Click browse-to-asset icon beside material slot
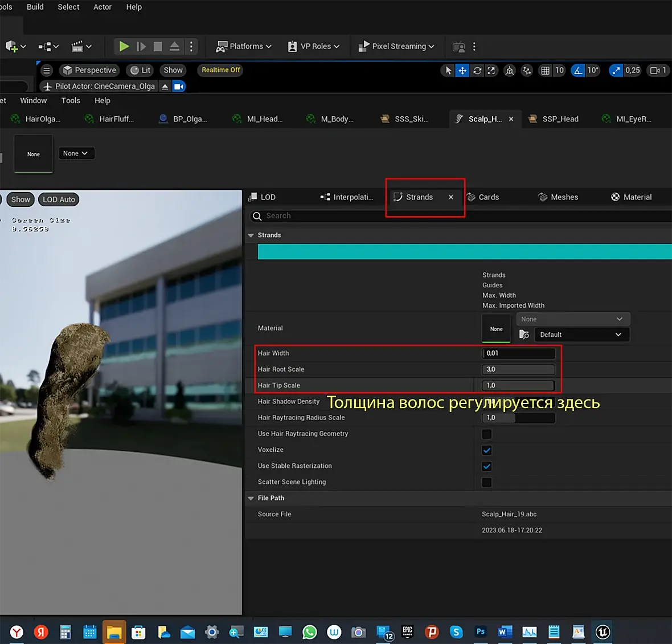 (x=524, y=335)
